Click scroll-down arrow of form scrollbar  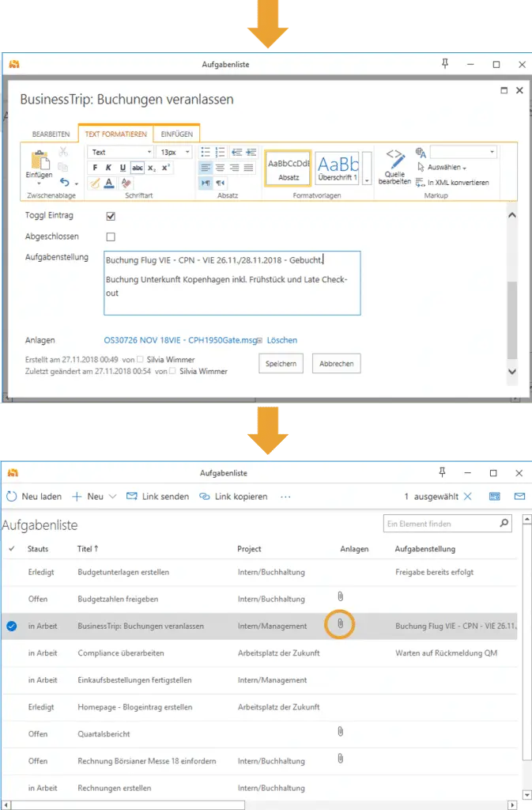click(512, 372)
